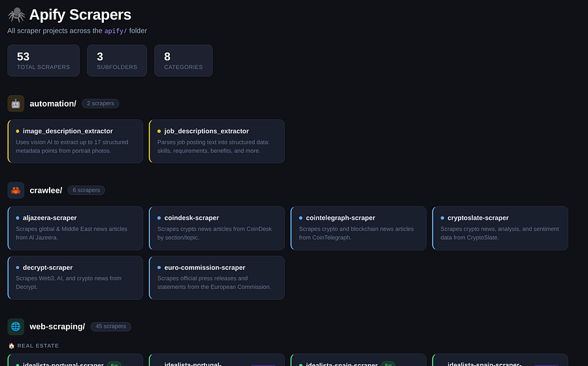Open the decrypt-scraper card title
588x366 pixels.
pyautogui.click(x=48, y=268)
